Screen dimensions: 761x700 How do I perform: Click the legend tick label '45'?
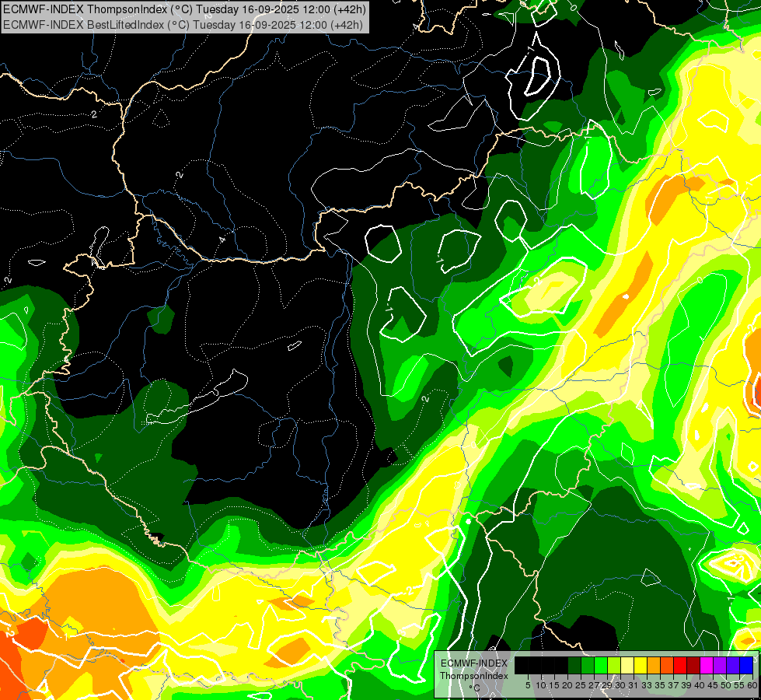coord(713,685)
